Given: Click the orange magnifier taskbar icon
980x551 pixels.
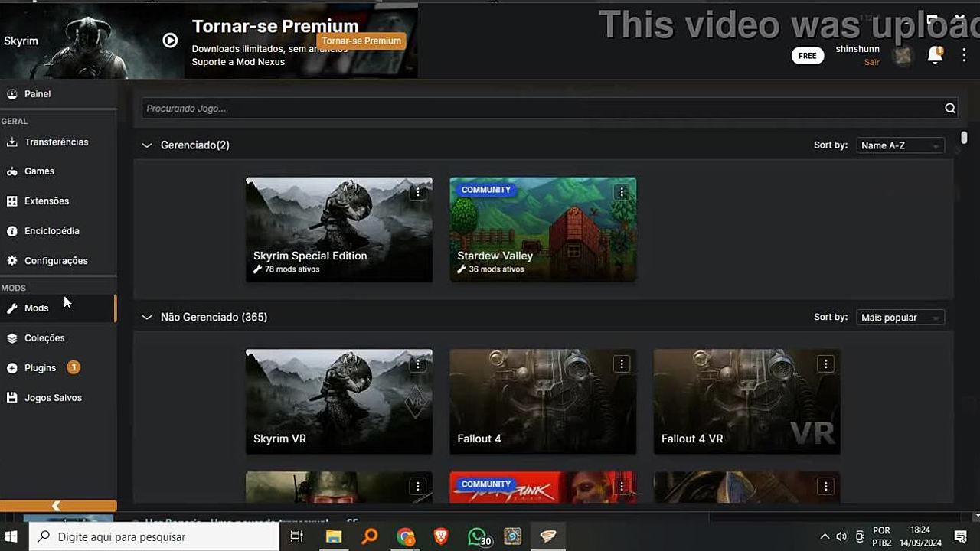Looking at the screenshot, I should tap(370, 536).
